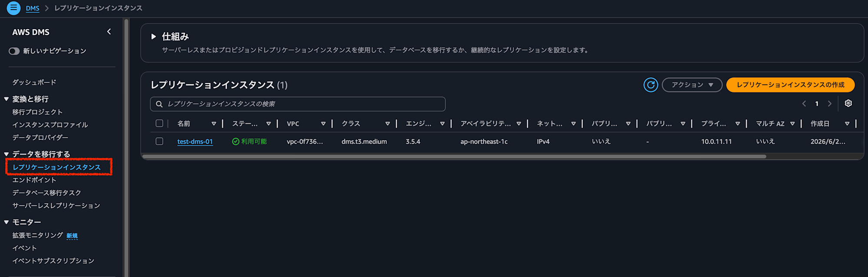Open test-dms-01 instance link
This screenshot has height=277, width=868.
point(195,142)
